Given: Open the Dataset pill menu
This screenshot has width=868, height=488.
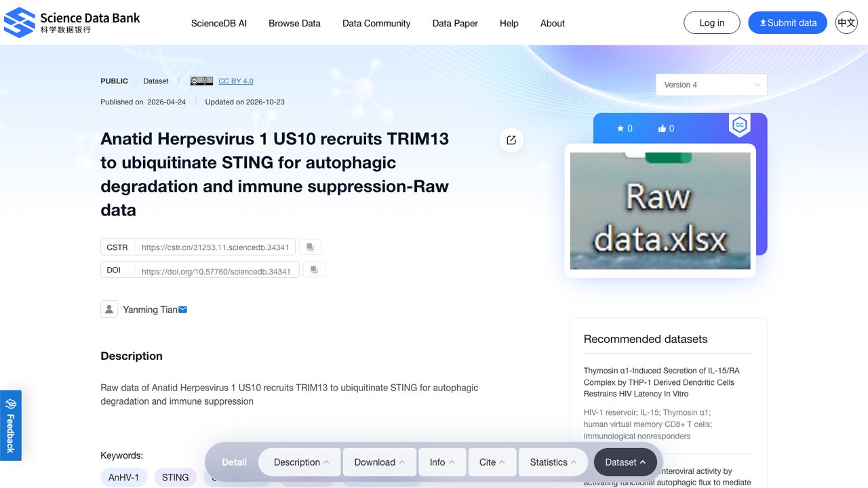Looking at the screenshot, I should (x=625, y=462).
